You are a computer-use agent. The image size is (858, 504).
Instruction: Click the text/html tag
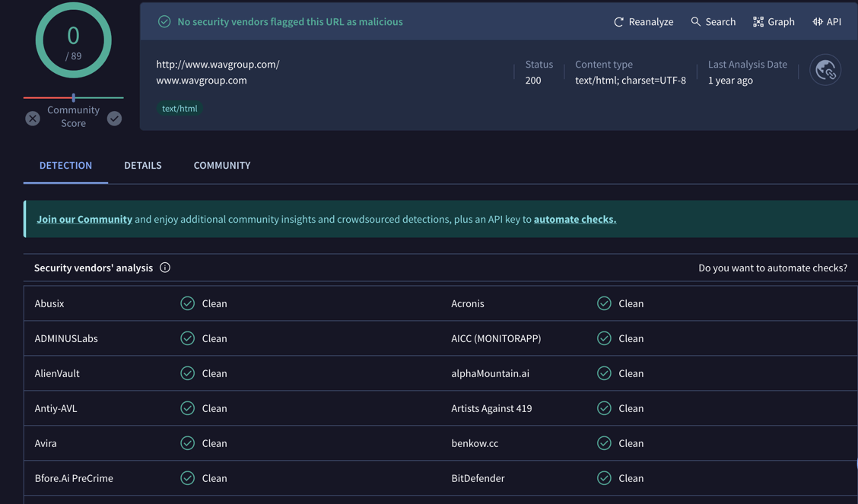click(180, 108)
